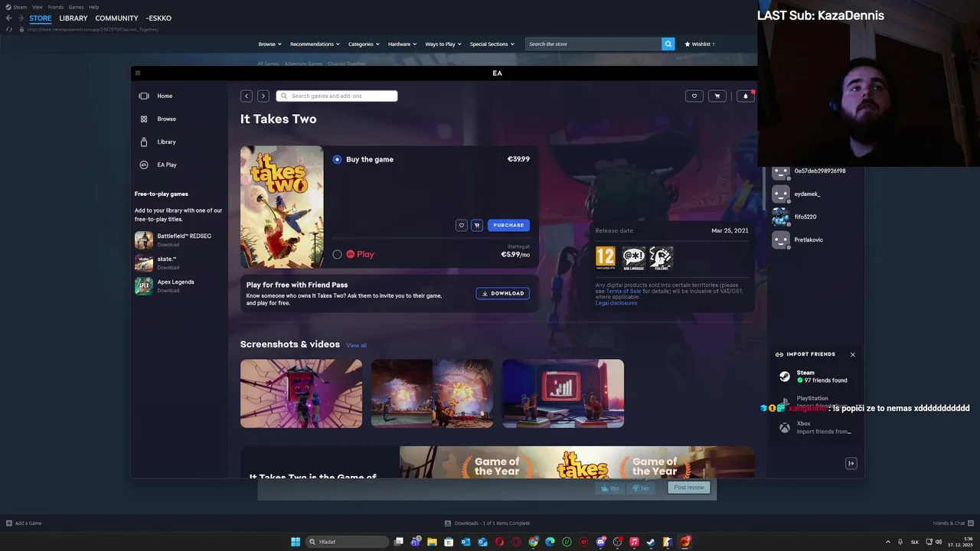
Task: Click the Post review button
Action: [689, 487]
